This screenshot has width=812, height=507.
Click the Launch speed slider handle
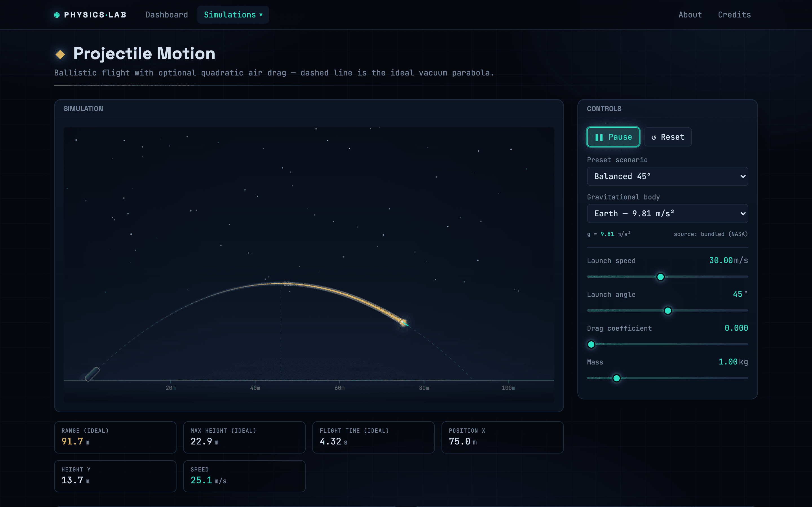tap(660, 277)
